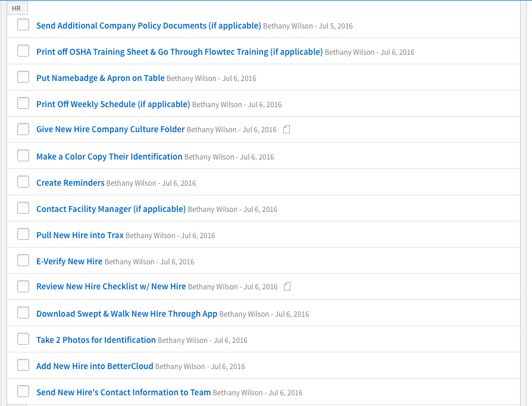Check off Take 2 Photos for Identification

coord(23,339)
